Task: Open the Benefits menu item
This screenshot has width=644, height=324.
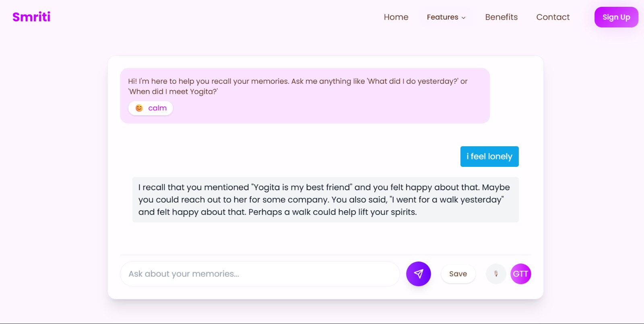Action: [501, 17]
